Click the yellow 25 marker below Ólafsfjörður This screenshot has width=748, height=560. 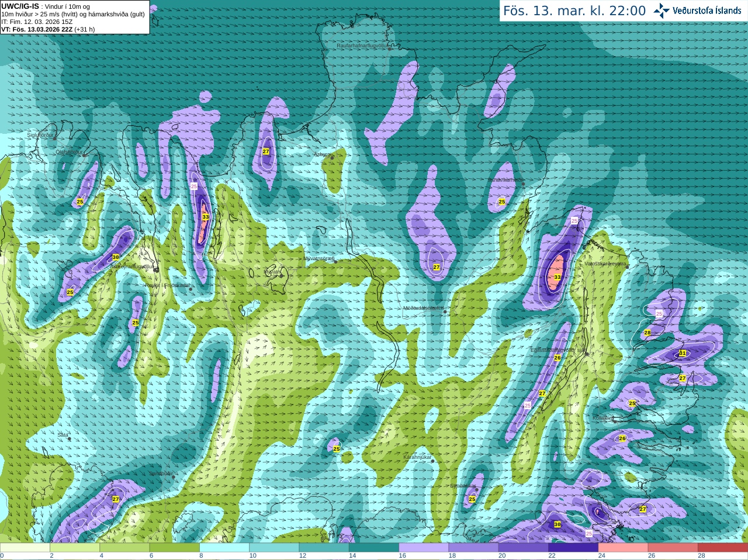pyautogui.click(x=80, y=202)
